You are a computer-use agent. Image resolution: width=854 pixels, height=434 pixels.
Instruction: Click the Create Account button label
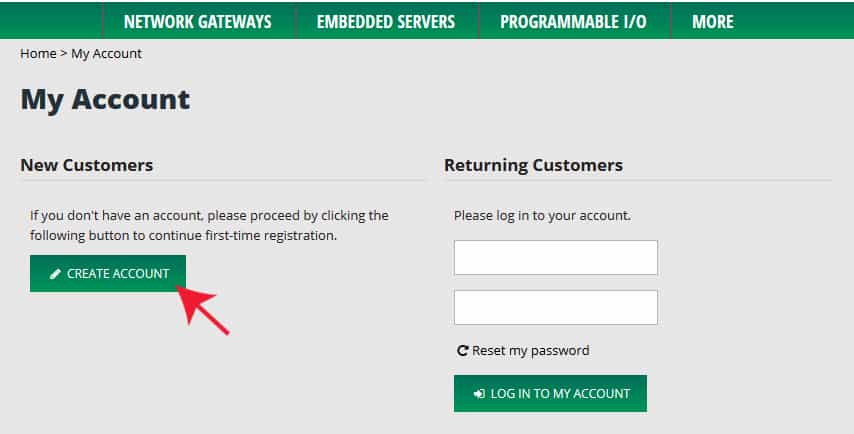tap(118, 274)
